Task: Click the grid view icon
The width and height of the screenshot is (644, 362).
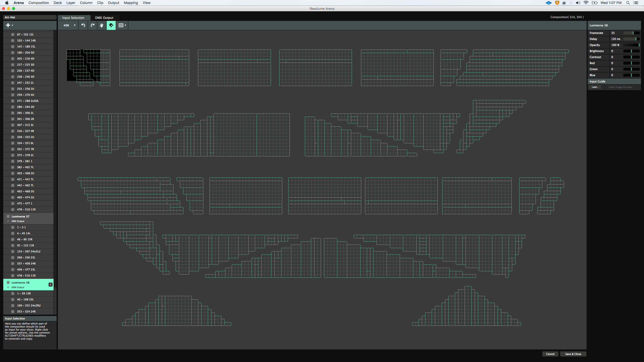Action: point(121,25)
